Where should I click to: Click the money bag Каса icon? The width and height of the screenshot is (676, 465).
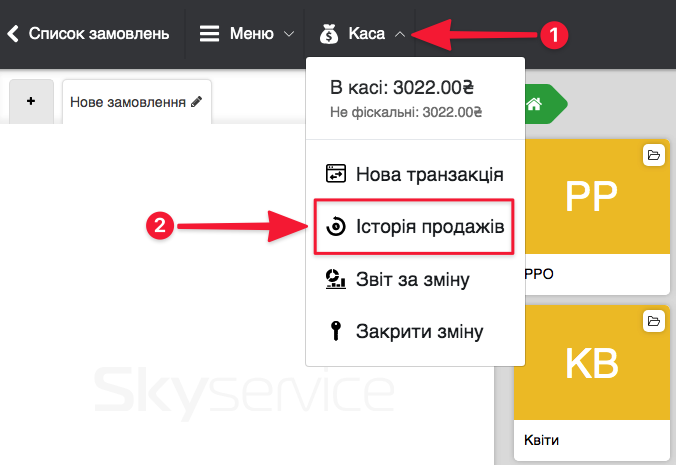click(329, 34)
